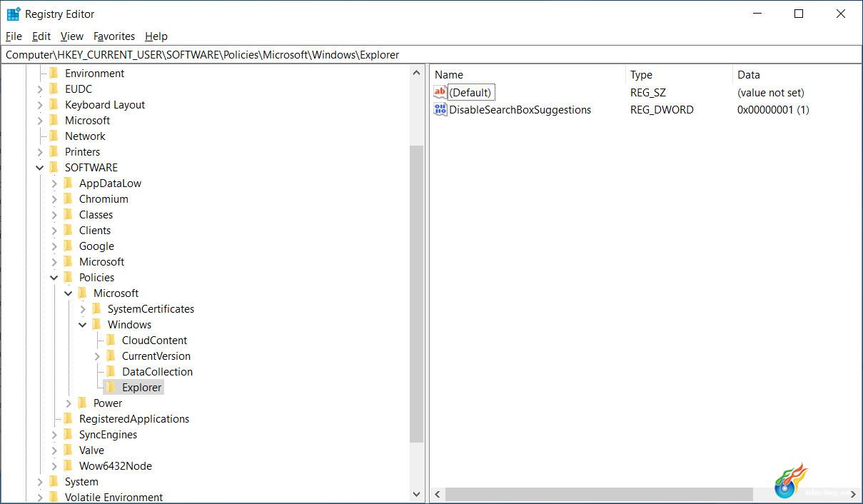This screenshot has height=504, width=863.
Task: Select the DisableSearchBoxSuggestions value name
Action: 520,109
